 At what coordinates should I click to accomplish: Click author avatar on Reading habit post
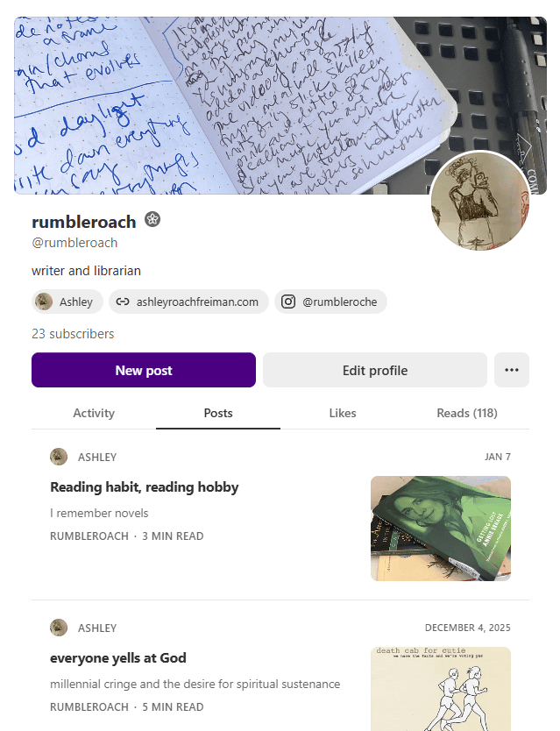pyautogui.click(x=59, y=457)
